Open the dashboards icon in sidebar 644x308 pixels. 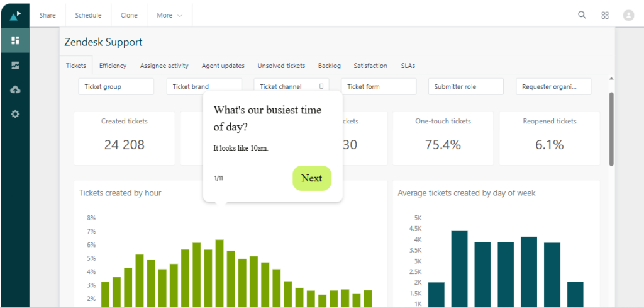pyautogui.click(x=15, y=40)
